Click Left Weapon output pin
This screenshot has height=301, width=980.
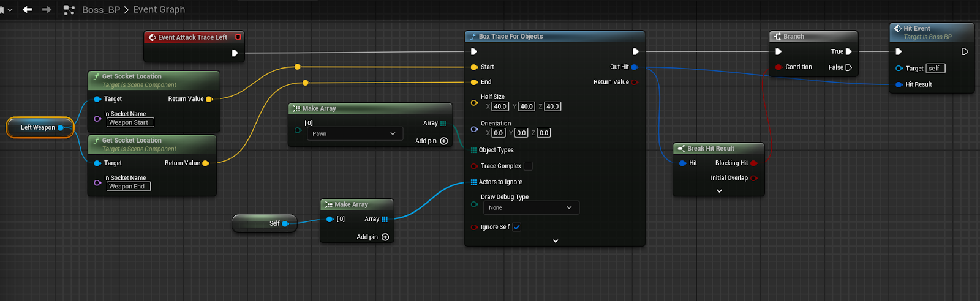(x=61, y=128)
